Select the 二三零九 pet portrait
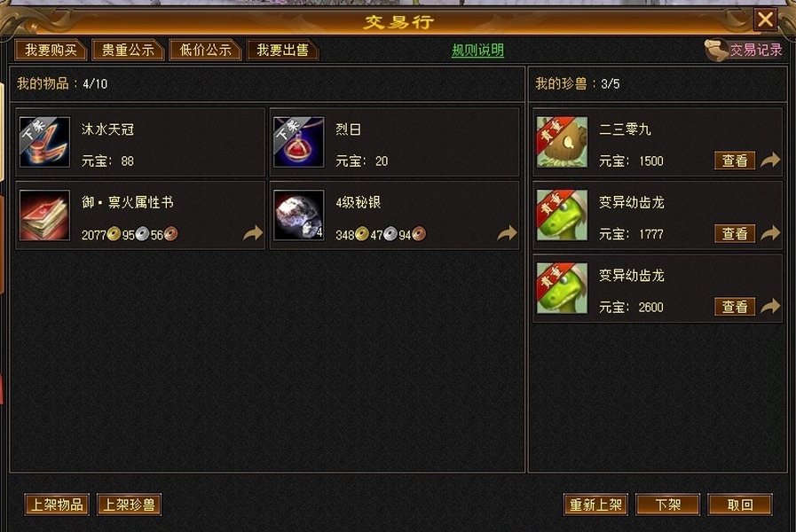This screenshot has width=796, height=532. pos(562,142)
